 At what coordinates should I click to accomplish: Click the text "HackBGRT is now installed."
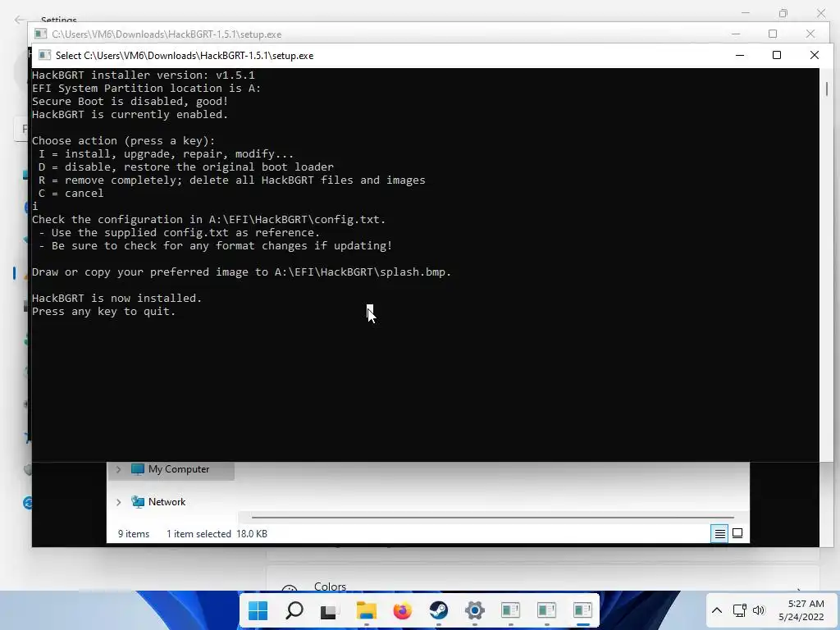(116, 299)
